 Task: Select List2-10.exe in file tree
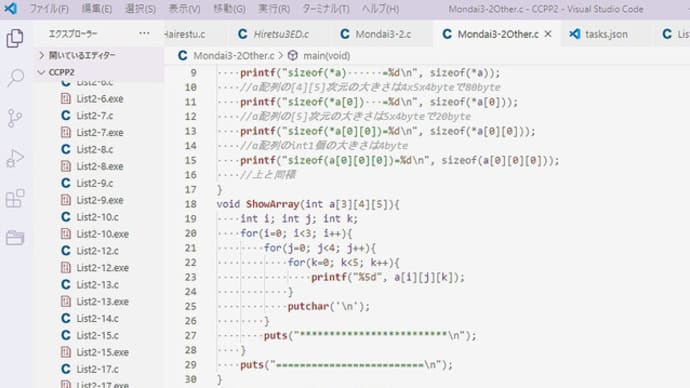[102, 234]
